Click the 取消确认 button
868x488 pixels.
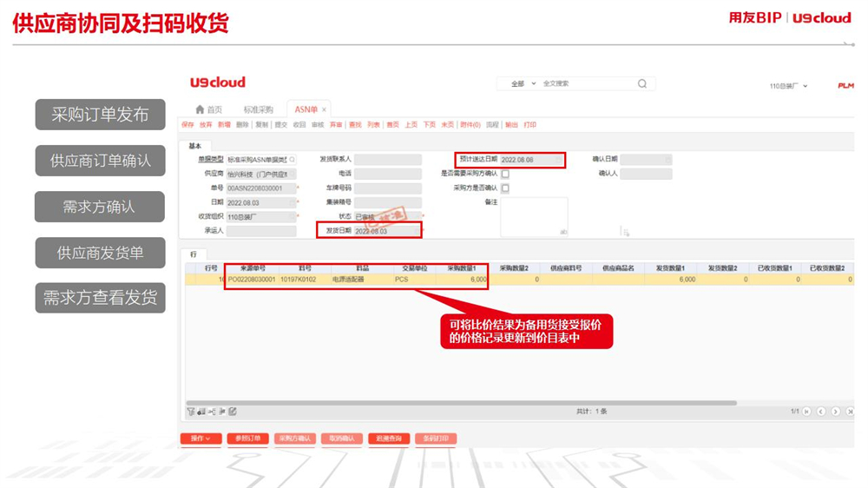pos(341,439)
